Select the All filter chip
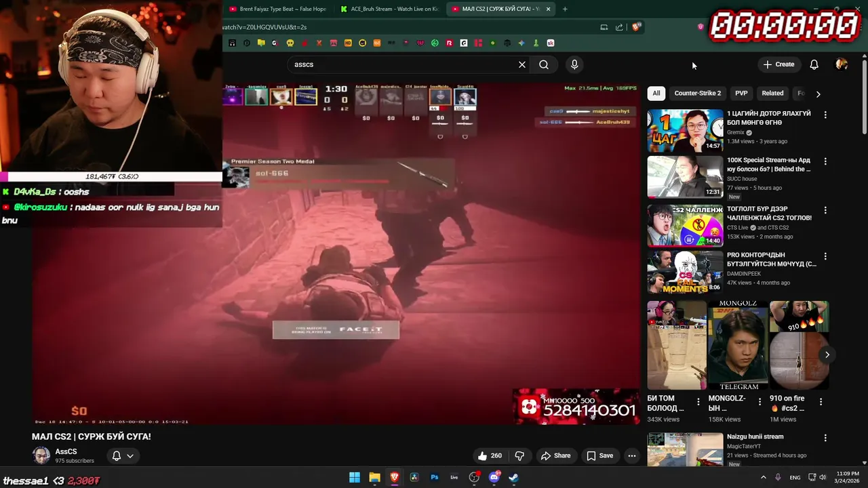Screen dimensions: 868x488 656,94
